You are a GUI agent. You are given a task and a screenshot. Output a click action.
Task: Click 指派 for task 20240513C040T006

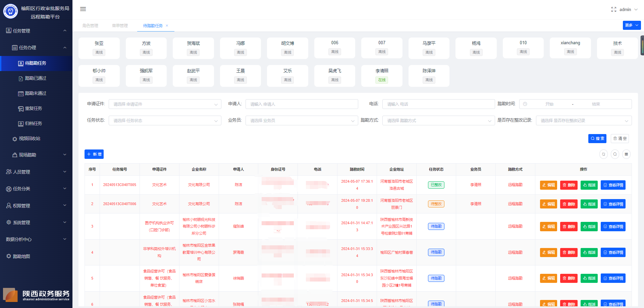(x=589, y=204)
